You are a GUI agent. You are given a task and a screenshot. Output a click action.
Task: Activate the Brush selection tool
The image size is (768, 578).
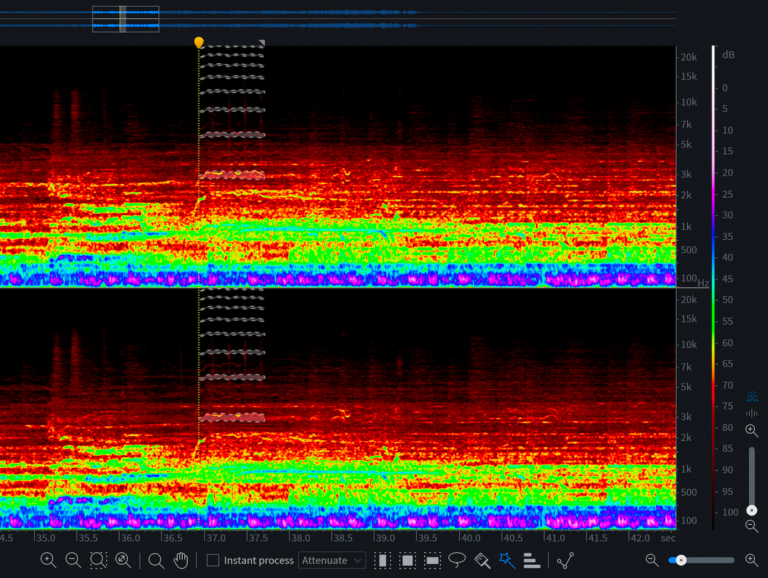[482, 561]
